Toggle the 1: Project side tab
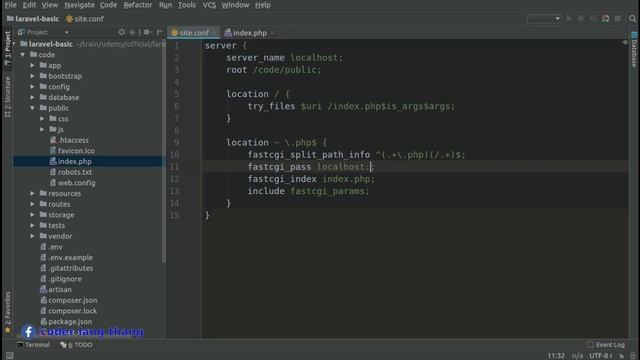 pyautogui.click(x=7, y=48)
